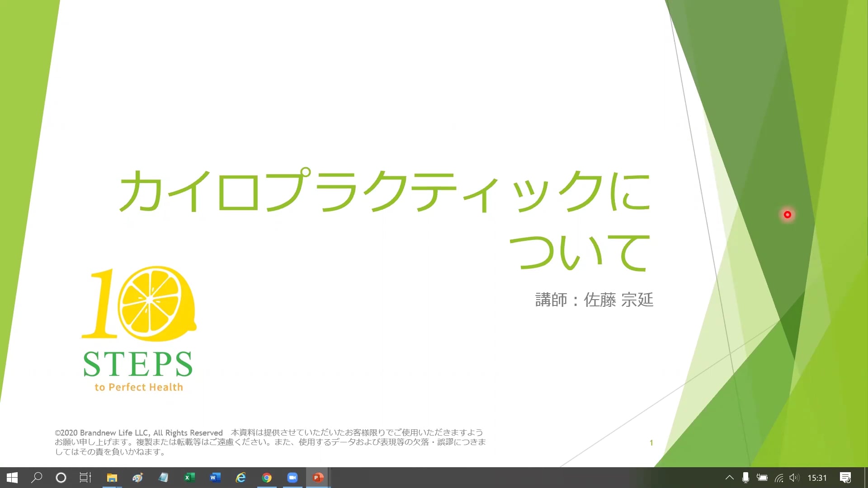The height and width of the screenshot is (488, 868).
Task: Switch to Word on taskbar
Action: (x=215, y=478)
